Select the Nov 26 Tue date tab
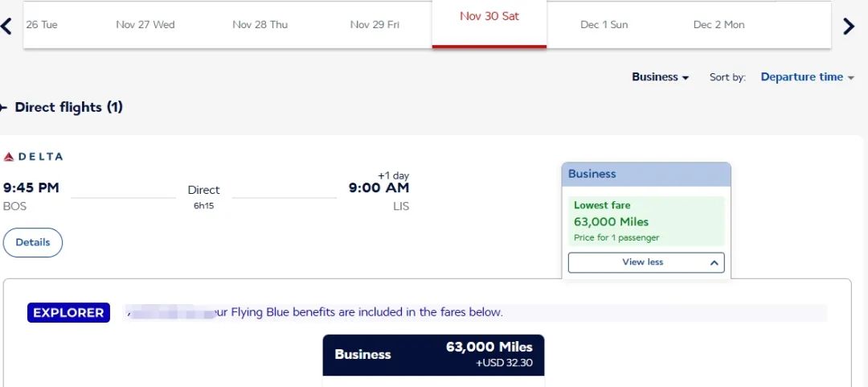This screenshot has height=387, width=868. pyautogui.click(x=42, y=25)
